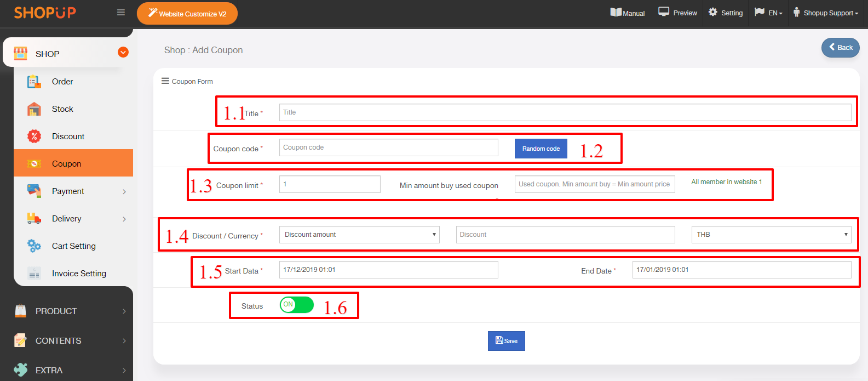The image size is (868, 381).
Task: Toggle the Status ON switch
Action: pos(297,305)
